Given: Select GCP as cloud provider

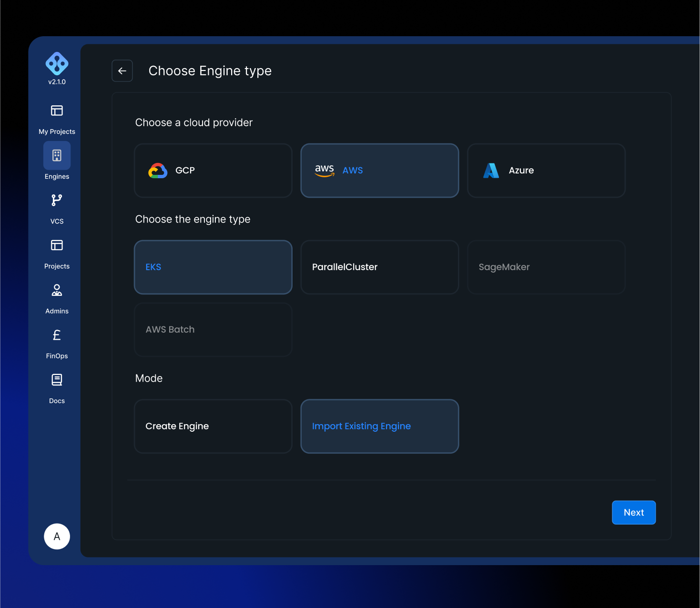Looking at the screenshot, I should 213,171.
